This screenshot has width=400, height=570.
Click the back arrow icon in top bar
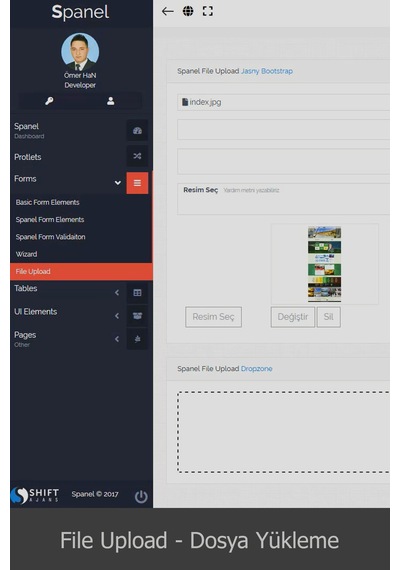coord(167,11)
